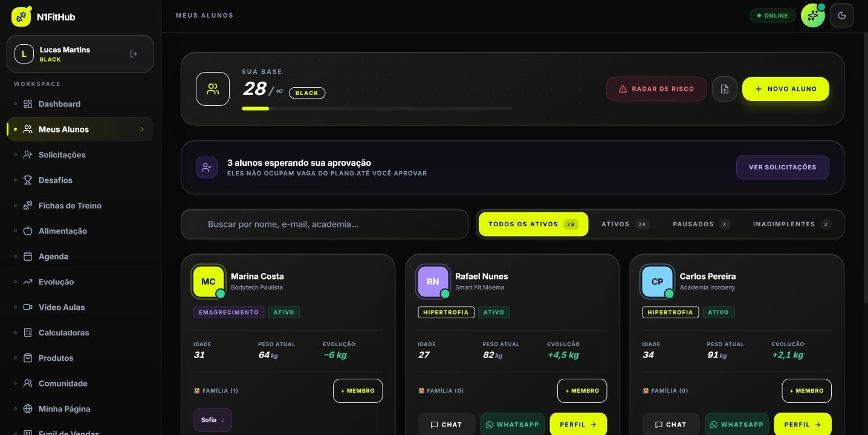Viewport: 868px width, 435px height.
Task: Open Carlos Pereira's Perfil
Action: click(x=803, y=425)
